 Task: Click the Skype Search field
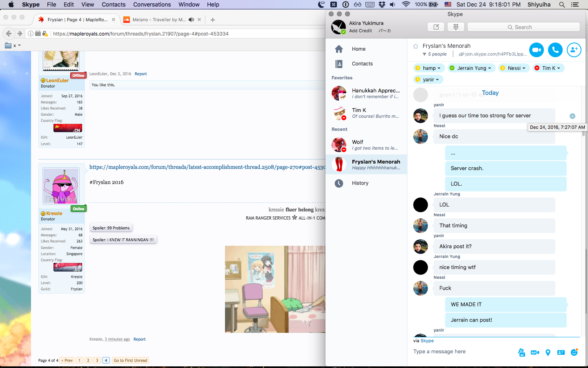(523, 27)
